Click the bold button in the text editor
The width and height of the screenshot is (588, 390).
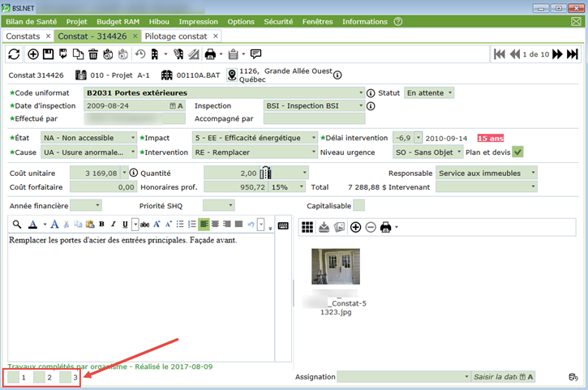coord(114,225)
